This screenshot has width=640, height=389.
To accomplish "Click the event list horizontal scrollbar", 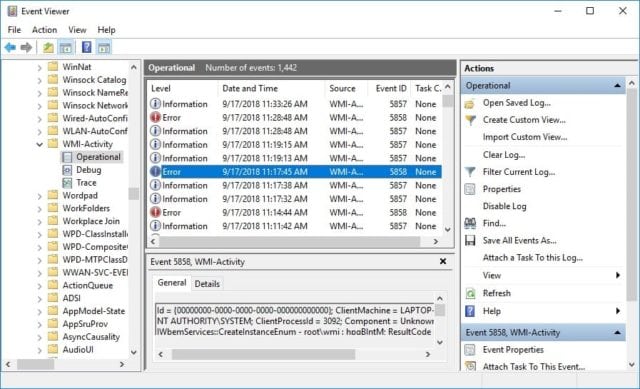I will (289, 241).
